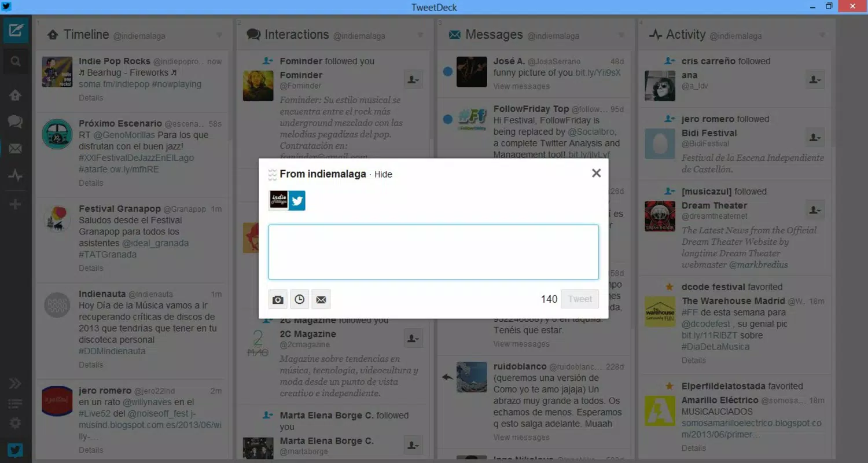The width and height of the screenshot is (868, 463).
Task: Schedule the tweet with the clock icon
Action: [300, 299]
